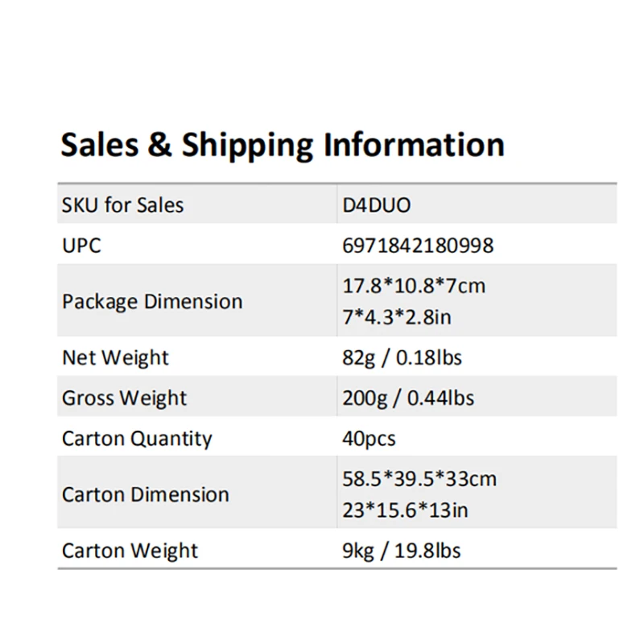The width and height of the screenshot is (644, 644).
Task: Select the SKU for Sales label
Action: point(122,205)
